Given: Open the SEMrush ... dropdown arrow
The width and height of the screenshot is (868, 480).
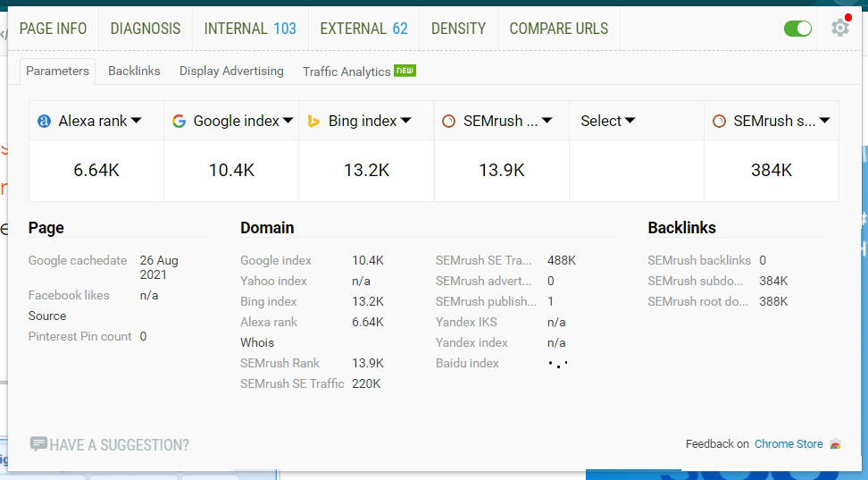Looking at the screenshot, I should coord(547,121).
